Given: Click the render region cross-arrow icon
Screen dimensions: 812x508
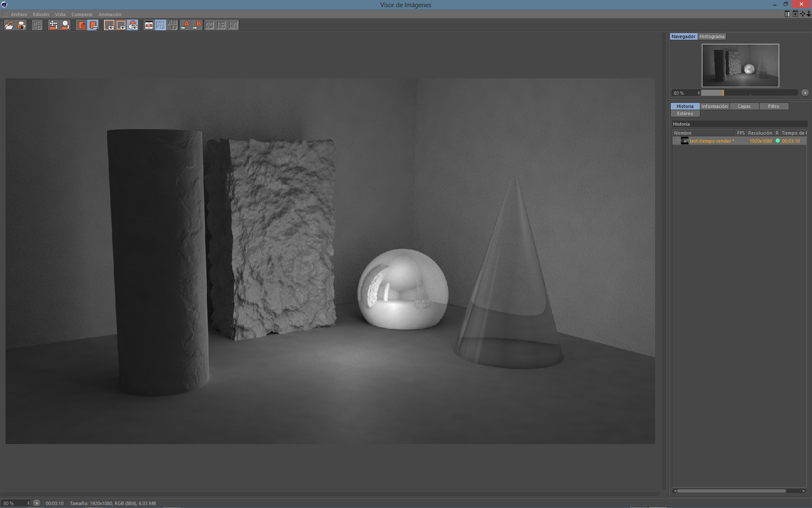Looking at the screenshot, I should pos(53,25).
